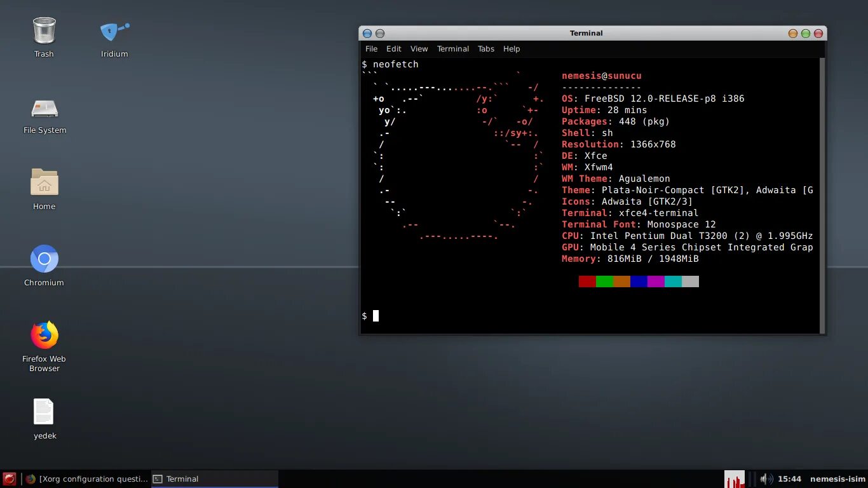Close Terminal with the red button
The width and height of the screenshot is (868, 488).
[818, 33]
